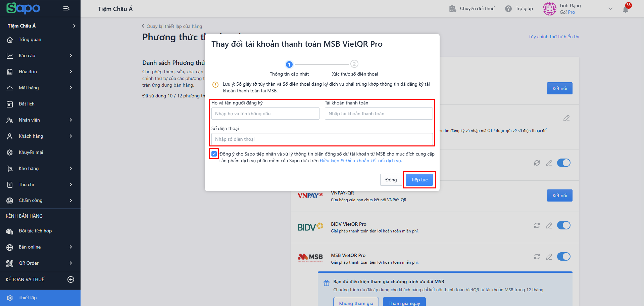Close the dialog with Đóng button
644x306 pixels.
(x=391, y=180)
